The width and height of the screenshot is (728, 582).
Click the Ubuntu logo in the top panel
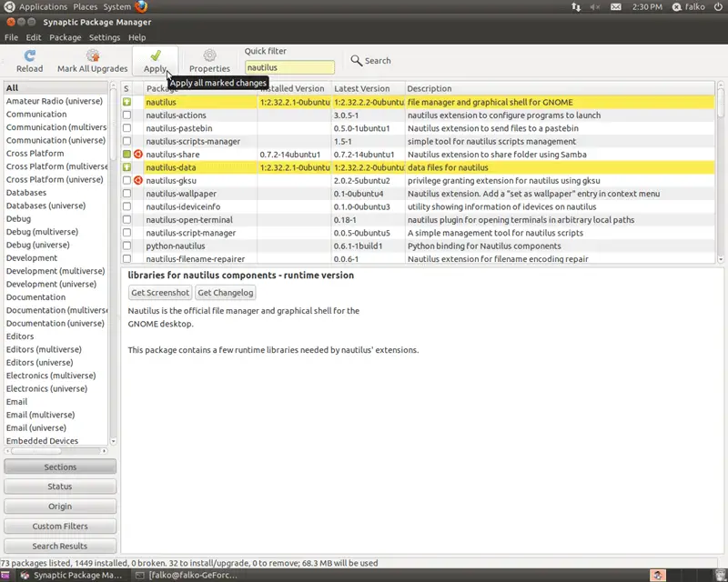tap(9, 6)
